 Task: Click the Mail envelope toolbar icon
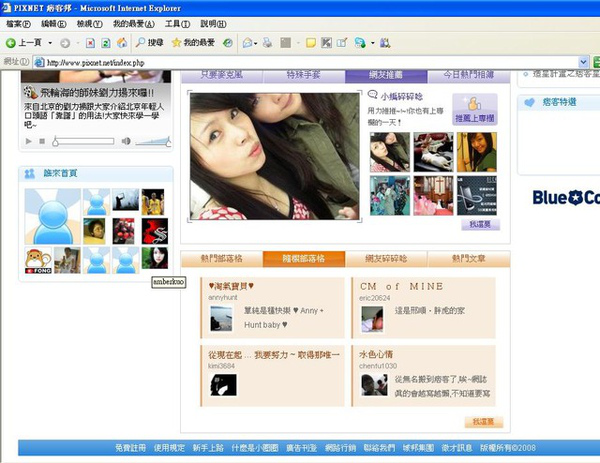tap(247, 43)
